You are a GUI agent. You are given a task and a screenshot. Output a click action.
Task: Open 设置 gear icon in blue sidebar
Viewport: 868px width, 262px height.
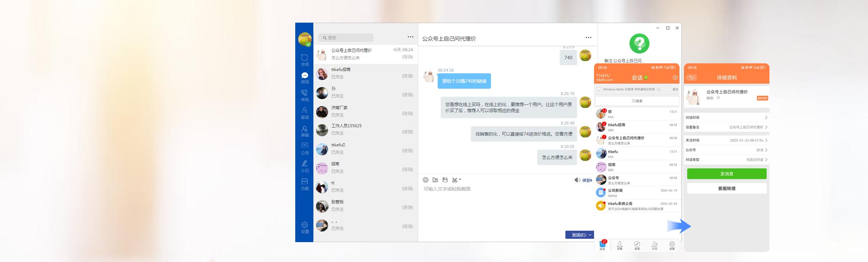305,227
